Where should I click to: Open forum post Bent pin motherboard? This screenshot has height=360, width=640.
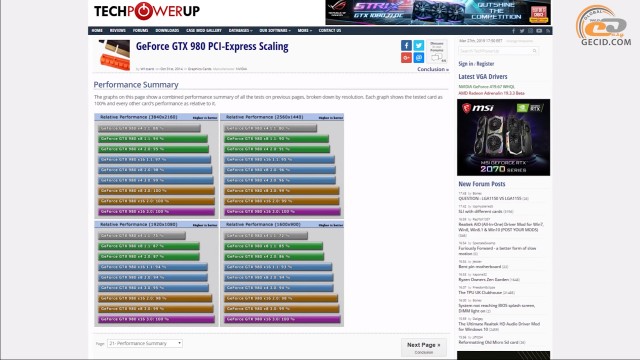[480, 267]
